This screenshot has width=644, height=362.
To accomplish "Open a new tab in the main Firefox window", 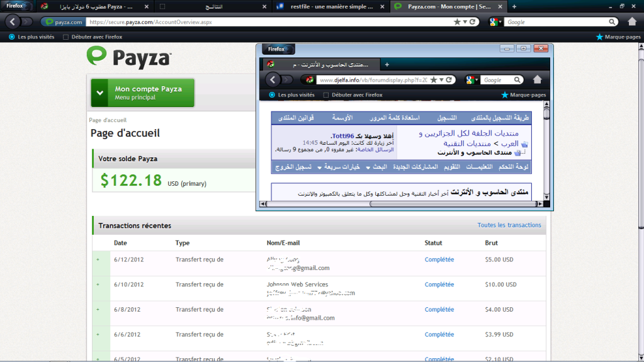I will (514, 6).
